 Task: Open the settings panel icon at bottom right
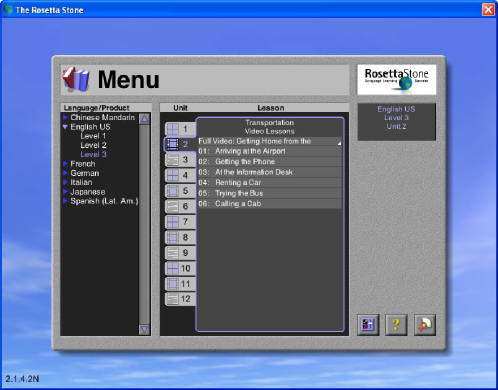368,324
